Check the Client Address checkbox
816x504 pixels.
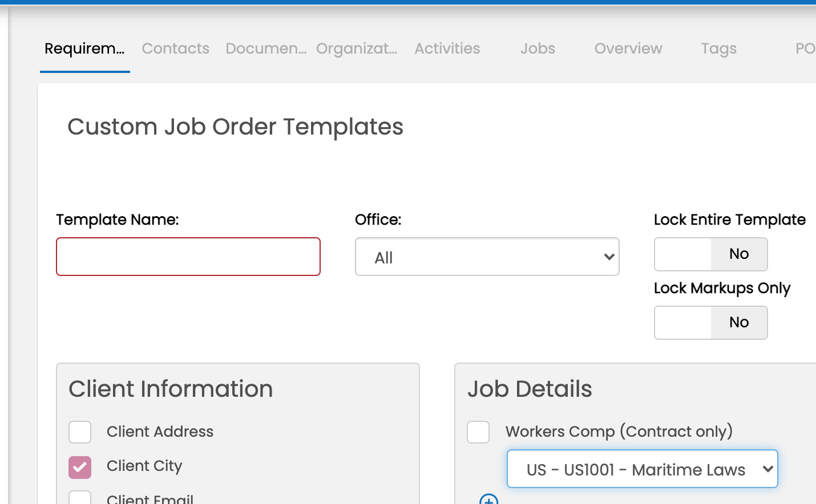tap(80, 432)
